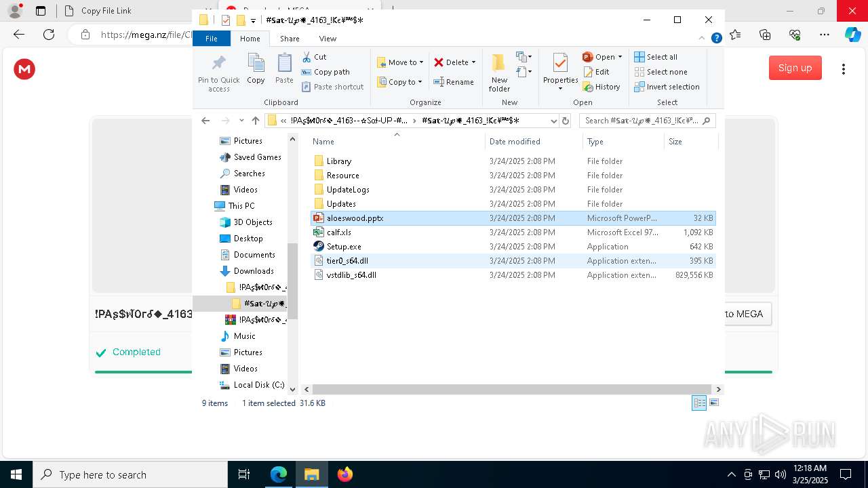The image size is (868, 488).
Task: Select the calf.xls file
Action: tap(513, 232)
